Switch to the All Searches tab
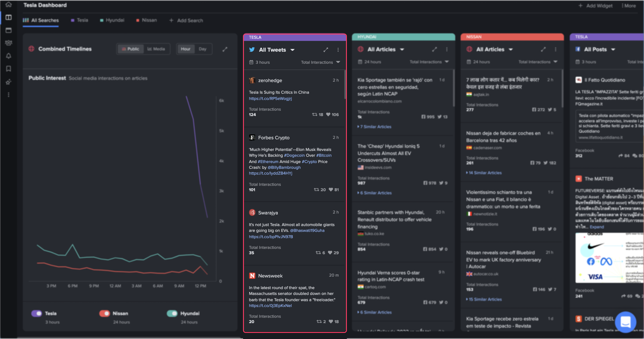 point(41,20)
